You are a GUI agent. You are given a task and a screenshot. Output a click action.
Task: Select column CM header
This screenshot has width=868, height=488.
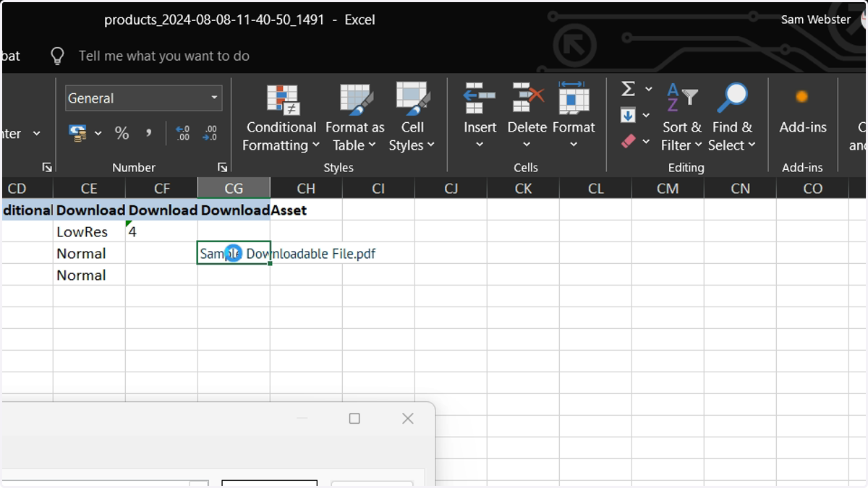click(x=668, y=188)
